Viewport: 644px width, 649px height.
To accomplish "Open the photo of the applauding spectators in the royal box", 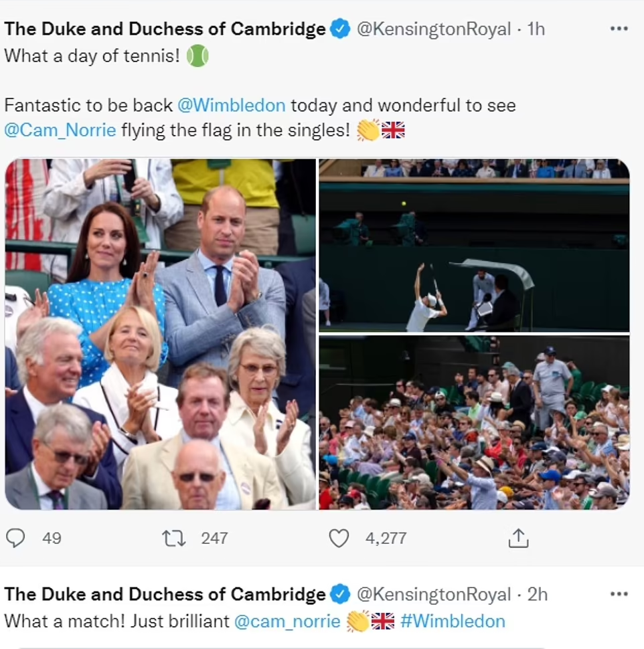I will coord(160,334).
